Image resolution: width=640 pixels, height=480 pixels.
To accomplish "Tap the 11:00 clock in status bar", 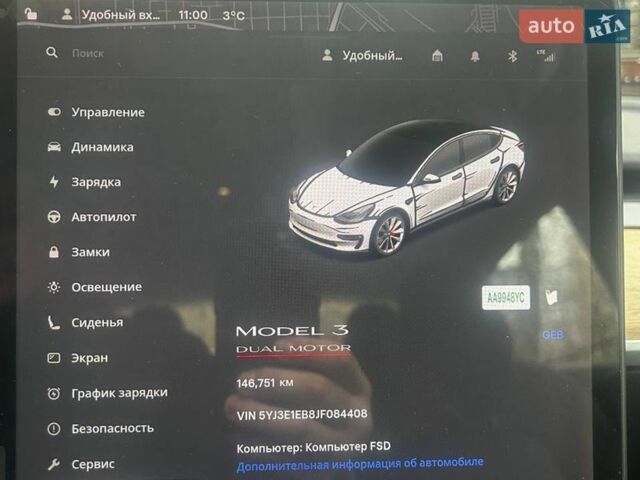I will pyautogui.click(x=193, y=15).
